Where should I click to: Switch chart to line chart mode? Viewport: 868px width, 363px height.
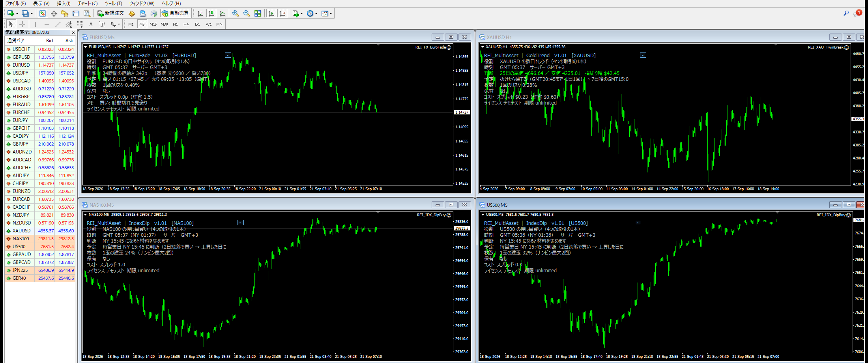pyautogui.click(x=223, y=13)
